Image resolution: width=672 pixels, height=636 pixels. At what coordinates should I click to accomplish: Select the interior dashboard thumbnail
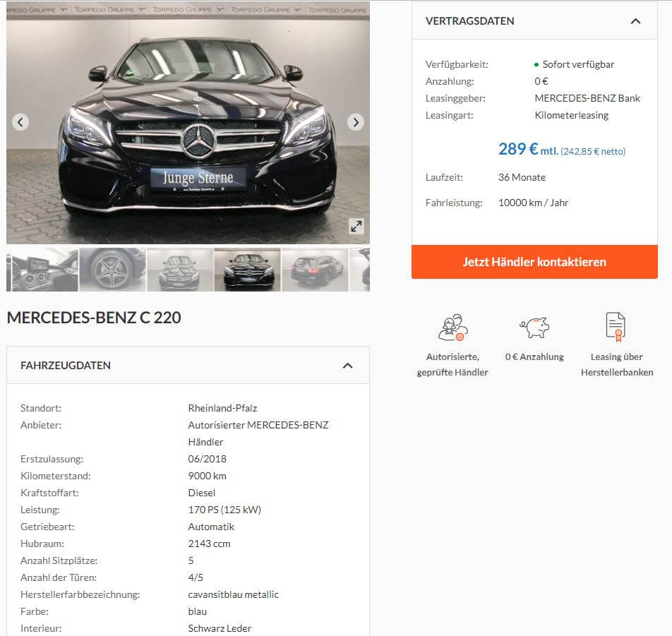(x=42, y=270)
